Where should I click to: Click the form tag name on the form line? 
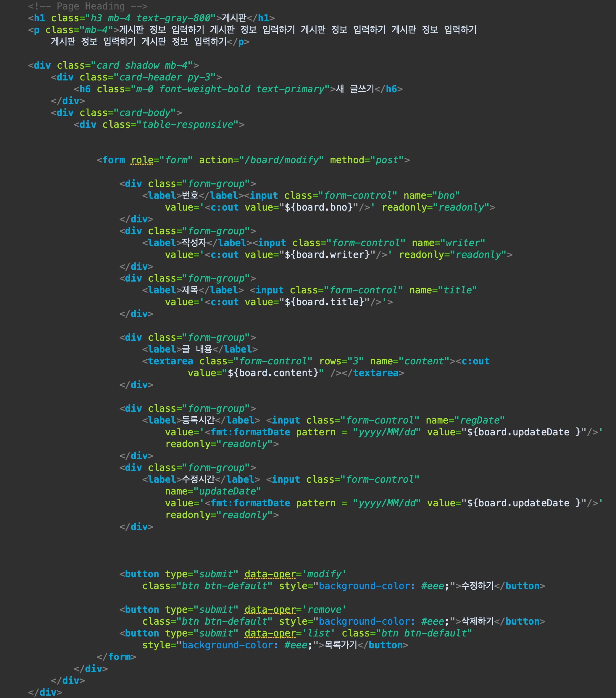point(113,160)
